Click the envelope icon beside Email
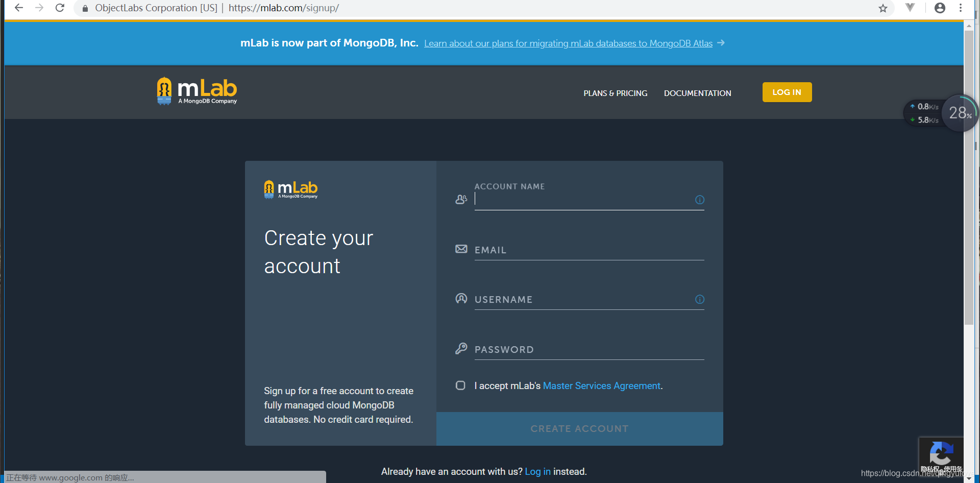 coord(461,249)
